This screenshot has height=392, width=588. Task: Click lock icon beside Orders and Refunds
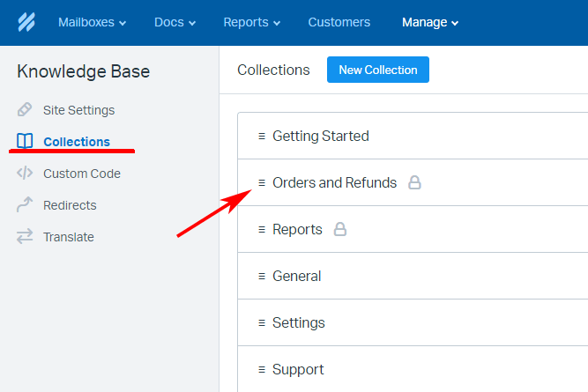coord(414,183)
